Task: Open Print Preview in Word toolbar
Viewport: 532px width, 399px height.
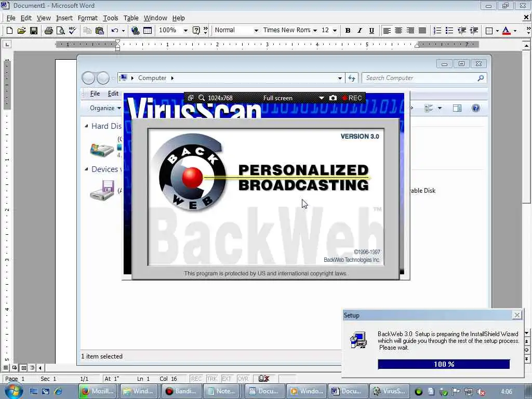Action: (60, 31)
